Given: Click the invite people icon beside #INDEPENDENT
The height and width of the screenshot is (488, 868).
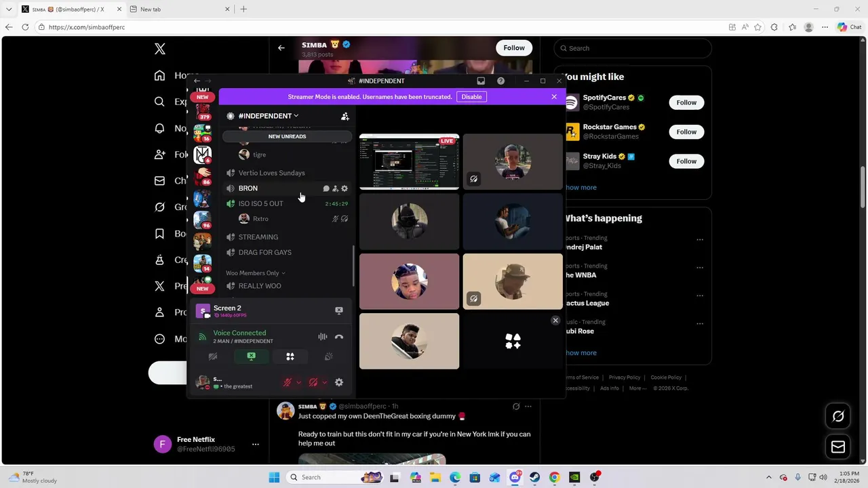Looking at the screenshot, I should [x=344, y=116].
